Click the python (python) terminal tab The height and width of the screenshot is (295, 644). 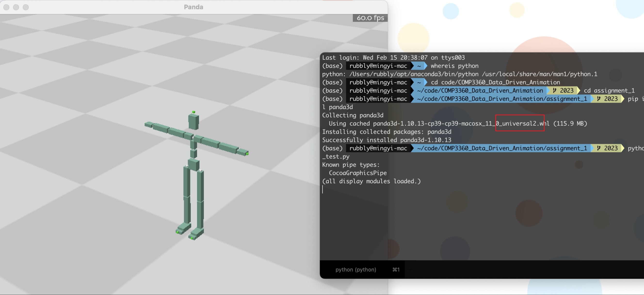[x=355, y=270]
